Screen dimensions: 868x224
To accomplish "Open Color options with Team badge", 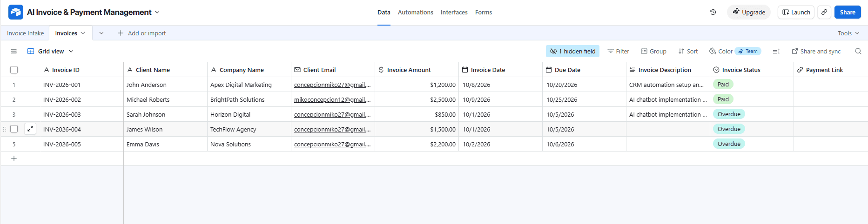I will (735, 51).
